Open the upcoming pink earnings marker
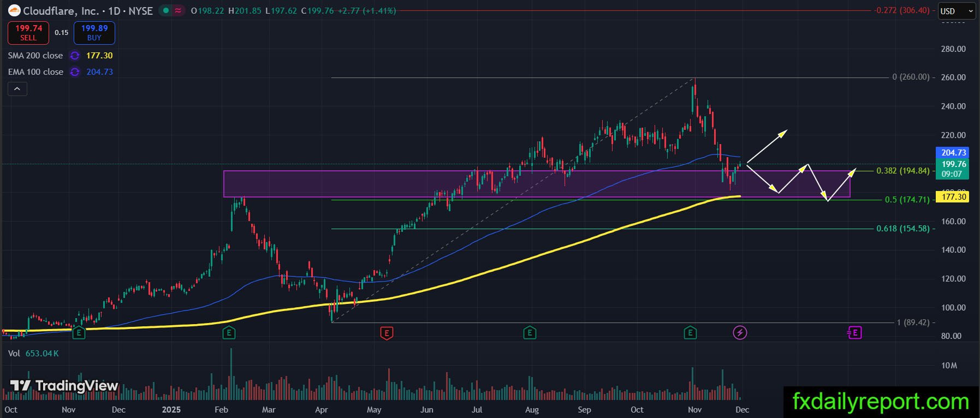The height and width of the screenshot is (418, 980). point(854,332)
